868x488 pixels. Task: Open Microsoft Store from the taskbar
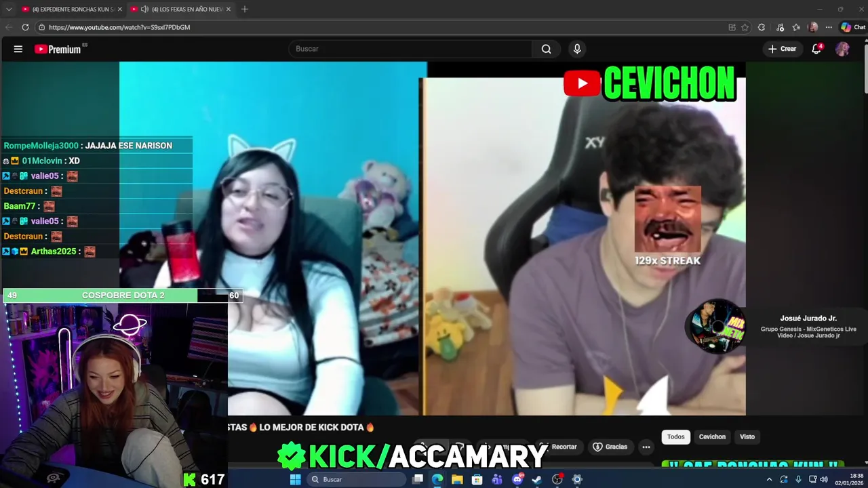tap(477, 479)
